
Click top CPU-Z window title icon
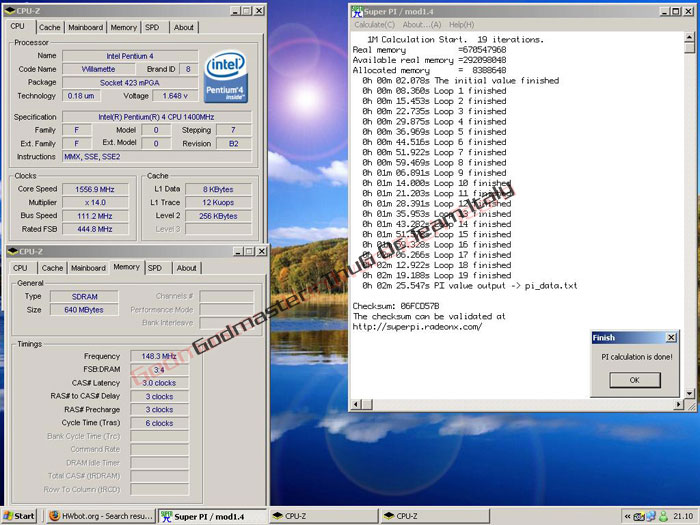pos(10,10)
